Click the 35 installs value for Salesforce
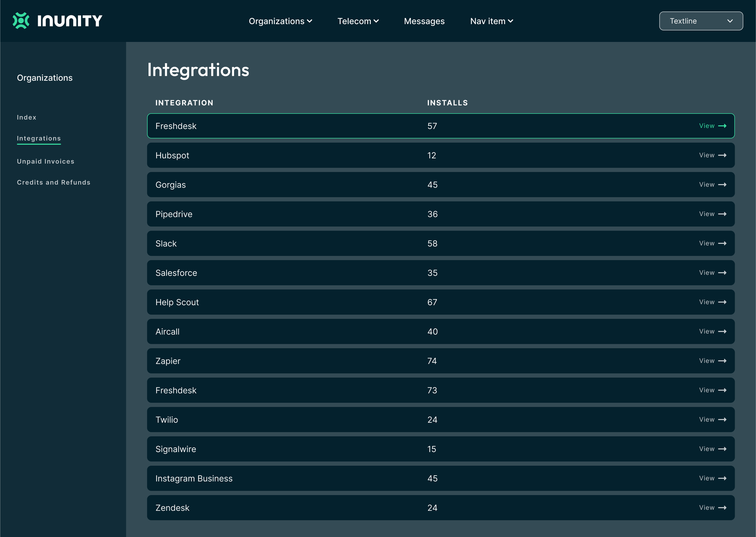This screenshot has width=756, height=537. tap(432, 273)
